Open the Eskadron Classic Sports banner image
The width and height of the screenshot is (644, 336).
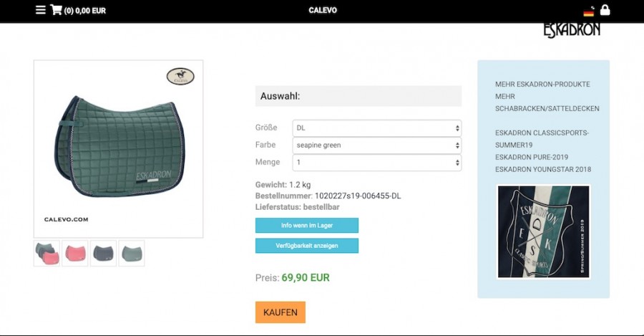pos(543,231)
